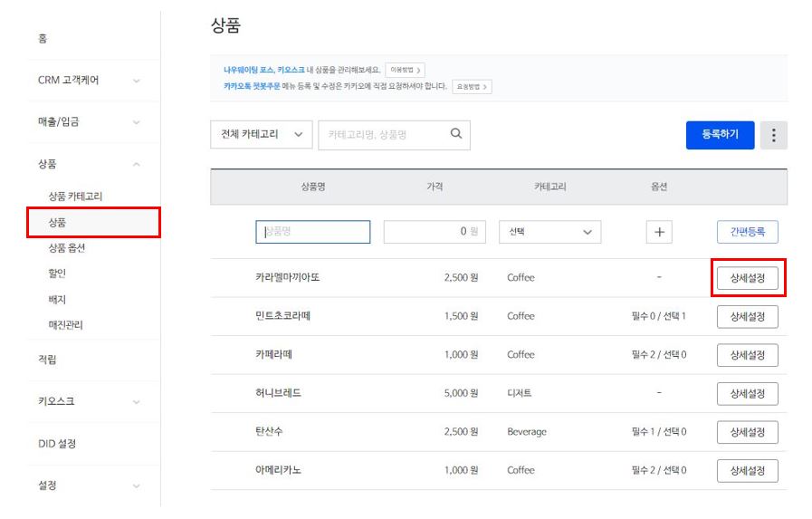The height and width of the screenshot is (519, 812).
Task: Click 1,500 원 price of 민트초코라떼
Action: point(461,316)
